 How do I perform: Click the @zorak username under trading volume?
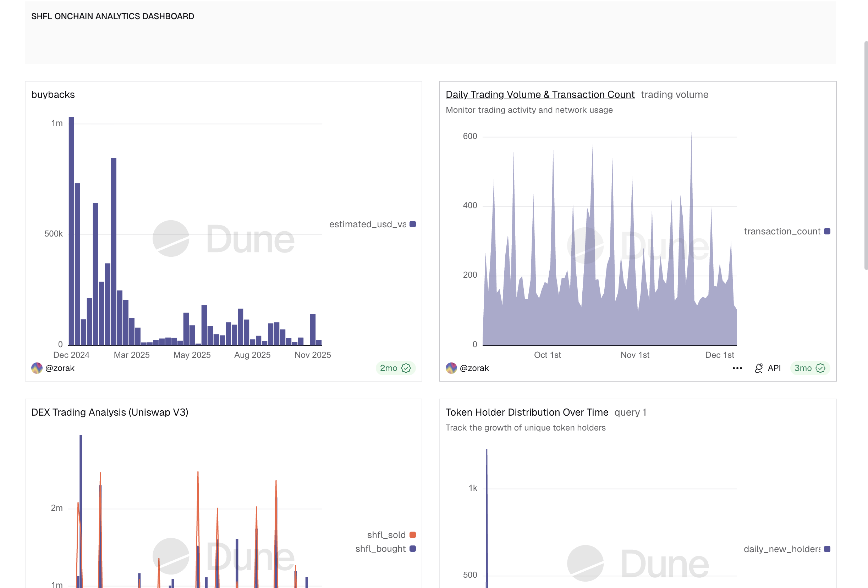coord(474,368)
